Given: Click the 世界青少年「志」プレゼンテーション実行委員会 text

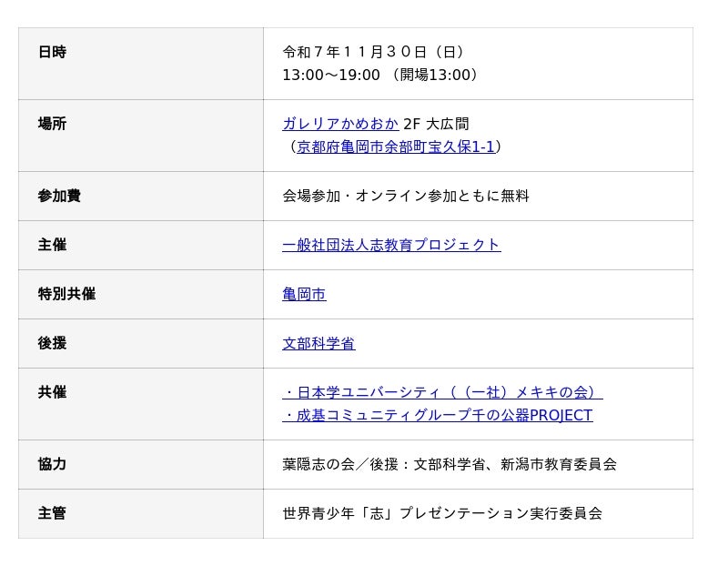Looking at the screenshot, I should [x=442, y=513].
